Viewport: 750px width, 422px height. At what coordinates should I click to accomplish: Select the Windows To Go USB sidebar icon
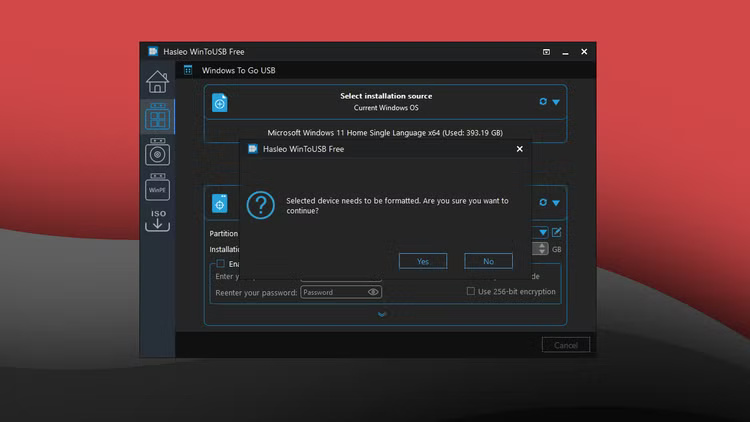pos(157,117)
